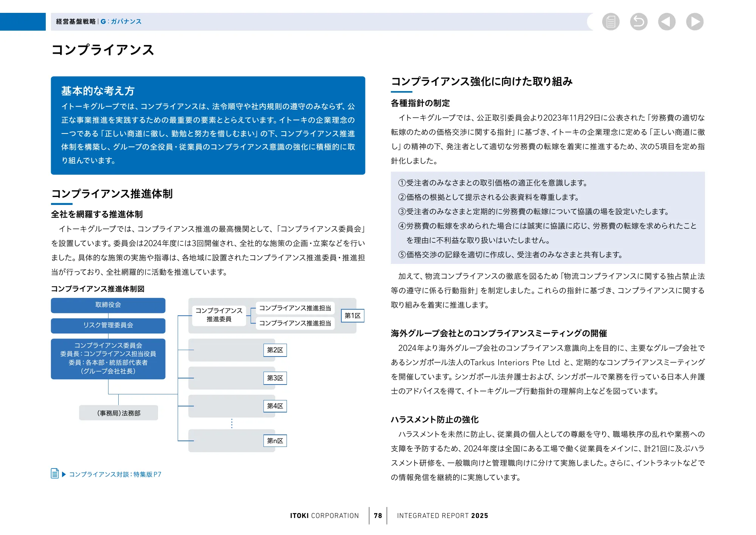Select the blue triangle marker before 特集版 P7

(64, 474)
